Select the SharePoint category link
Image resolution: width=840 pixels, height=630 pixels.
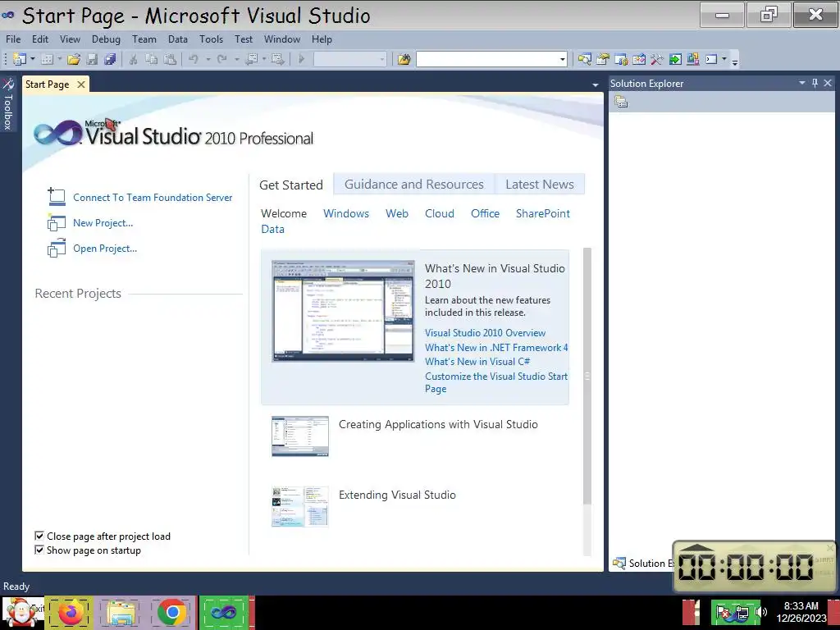(543, 213)
